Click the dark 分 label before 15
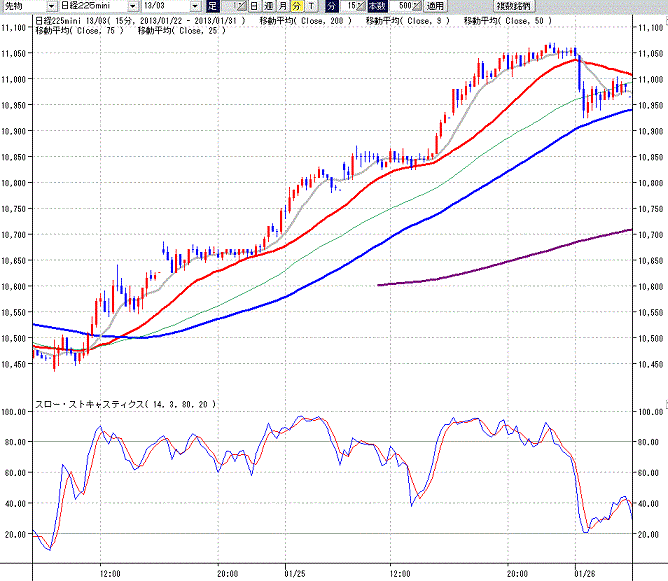The image size is (668, 581). [x=331, y=6]
